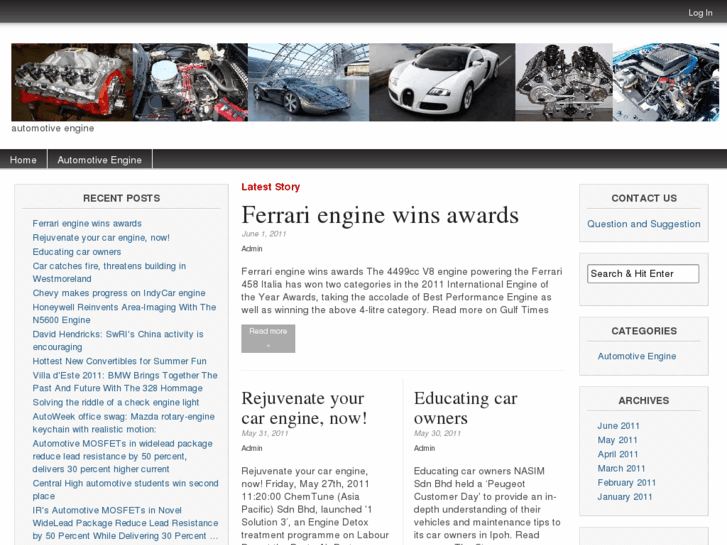Click the Rejuvenate your car engine headline

coord(305,408)
